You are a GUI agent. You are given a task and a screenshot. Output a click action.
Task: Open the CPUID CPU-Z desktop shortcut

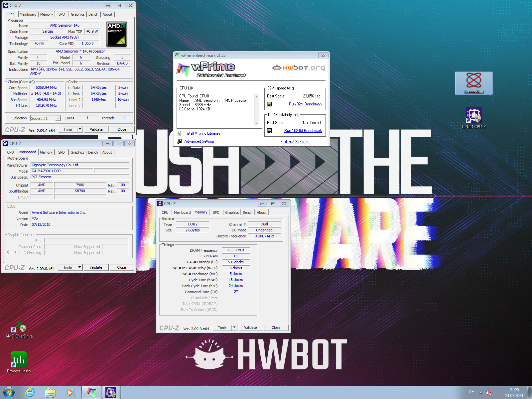(474, 118)
